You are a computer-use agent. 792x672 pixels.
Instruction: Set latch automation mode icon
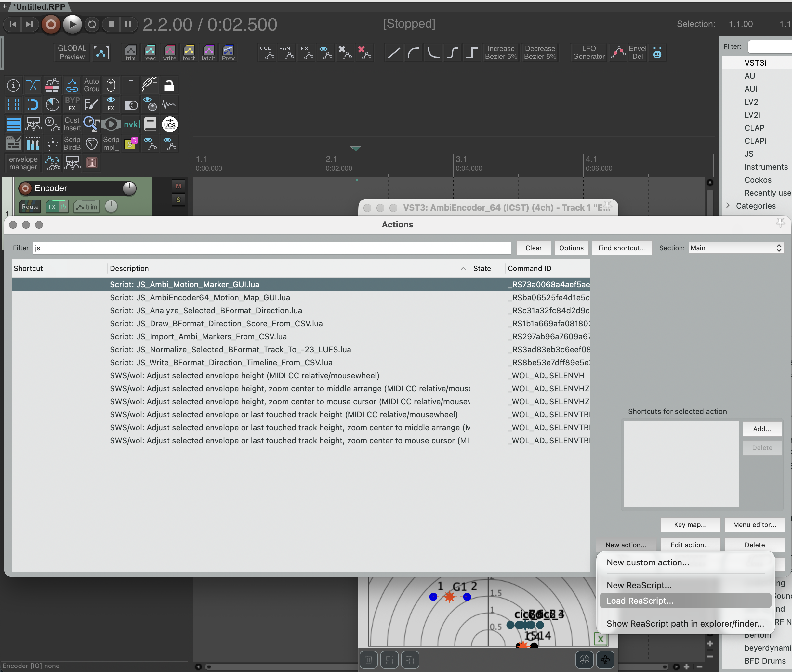pos(208,53)
